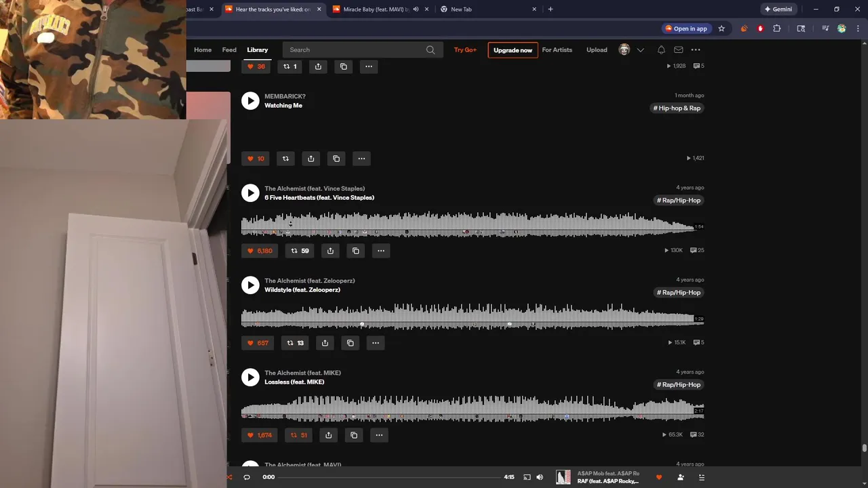Image resolution: width=868 pixels, height=488 pixels.
Task: Unlike the now playing RAF track
Action: coord(658,477)
